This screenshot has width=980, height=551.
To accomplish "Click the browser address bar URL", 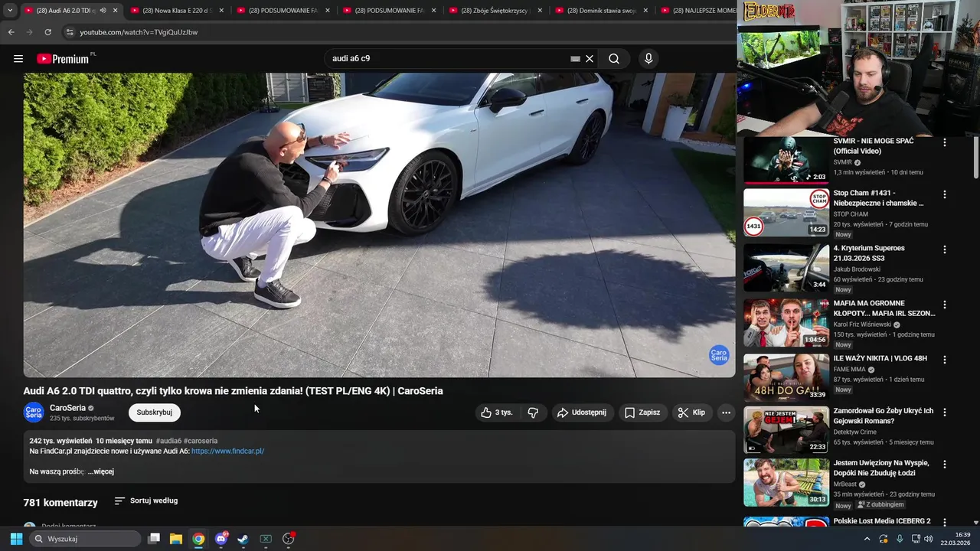I will coord(139,32).
